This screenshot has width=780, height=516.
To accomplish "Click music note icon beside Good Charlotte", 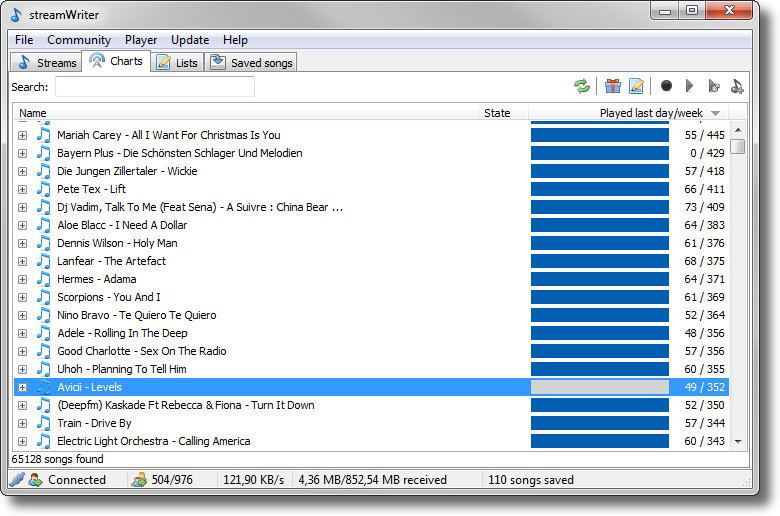I will (x=44, y=351).
